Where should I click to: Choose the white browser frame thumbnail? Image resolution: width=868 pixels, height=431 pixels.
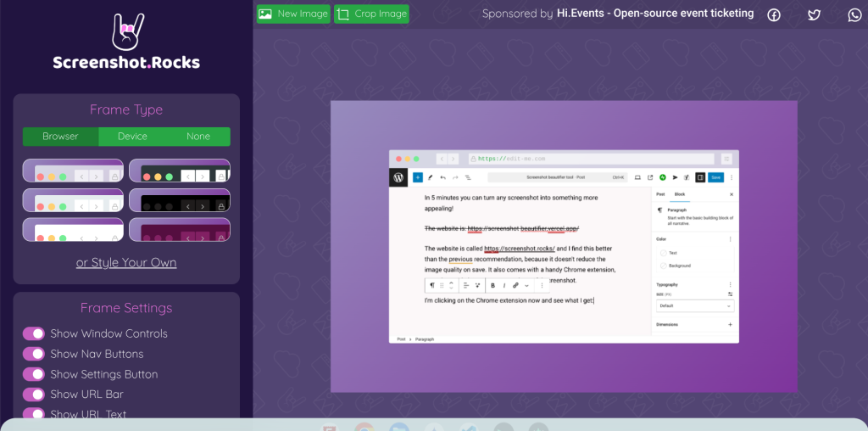pos(73,229)
